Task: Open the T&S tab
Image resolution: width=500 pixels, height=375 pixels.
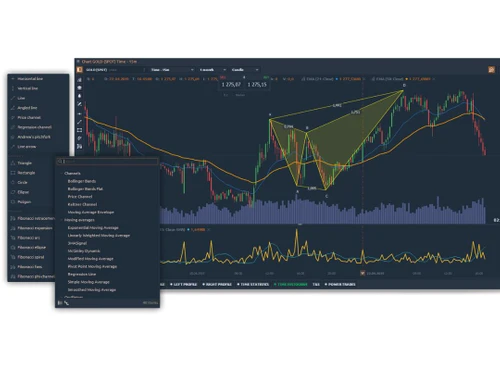Action: coord(316,284)
